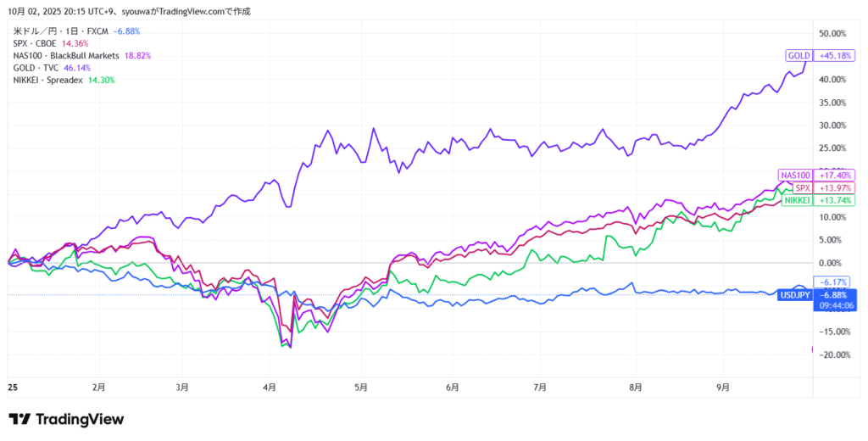
Task: Click the TradingView logo
Action: pyautogui.click(x=66, y=419)
